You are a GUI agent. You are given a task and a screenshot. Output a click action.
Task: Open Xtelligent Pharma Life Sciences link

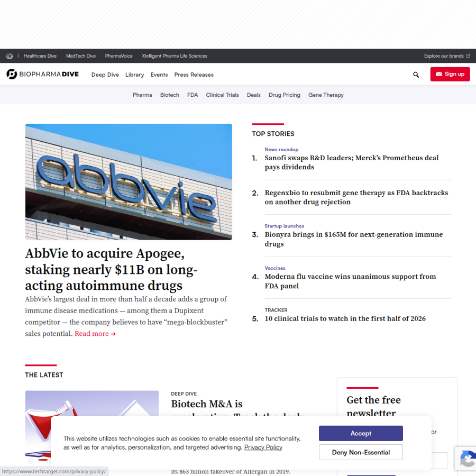click(174, 56)
